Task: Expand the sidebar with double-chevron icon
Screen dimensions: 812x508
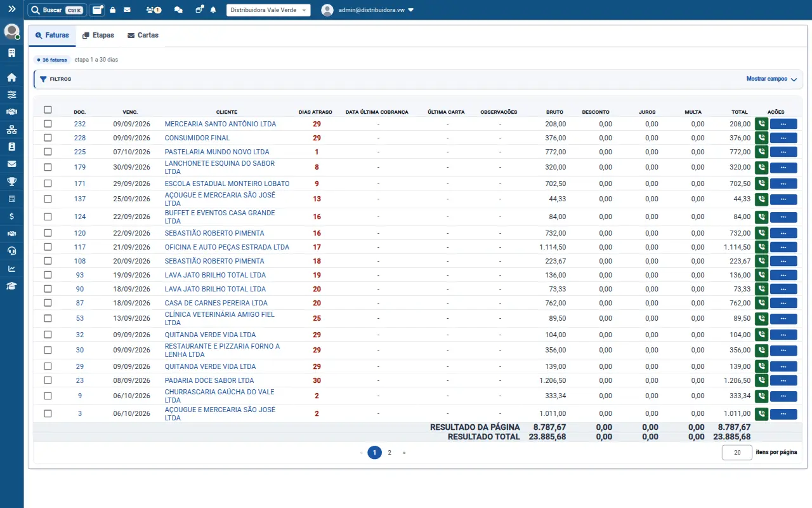Action: click(x=11, y=10)
